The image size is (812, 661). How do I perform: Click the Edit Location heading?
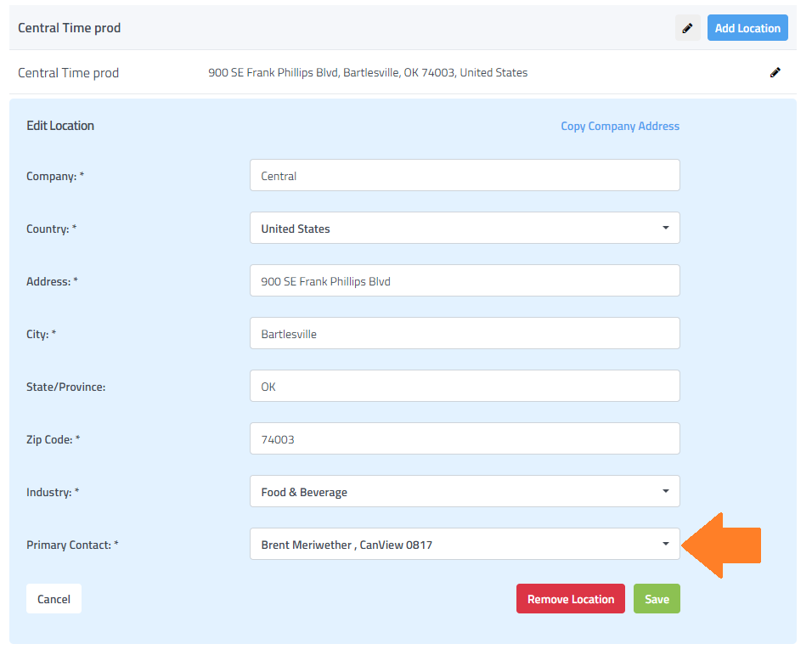tap(60, 126)
